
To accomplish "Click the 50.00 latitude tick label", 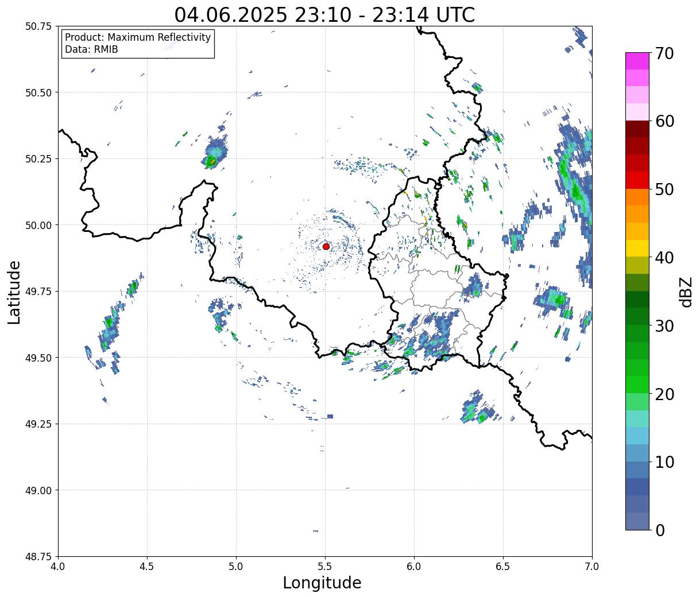I will pos(38,225).
